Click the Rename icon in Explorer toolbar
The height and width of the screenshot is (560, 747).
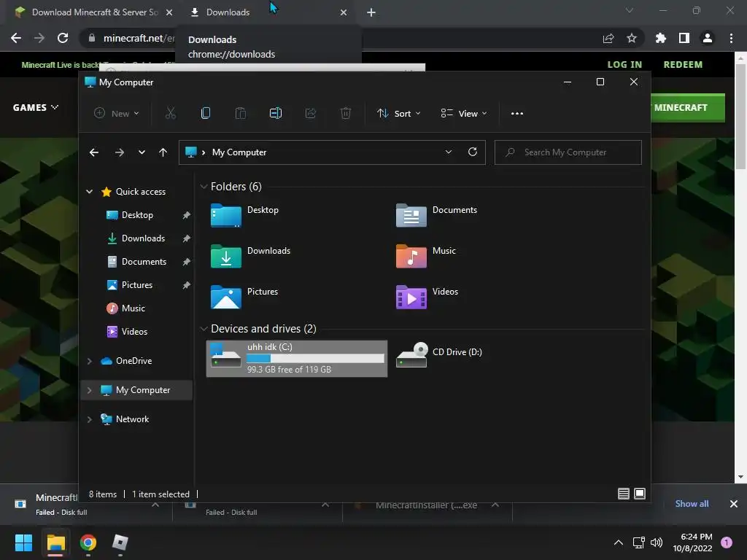click(275, 113)
